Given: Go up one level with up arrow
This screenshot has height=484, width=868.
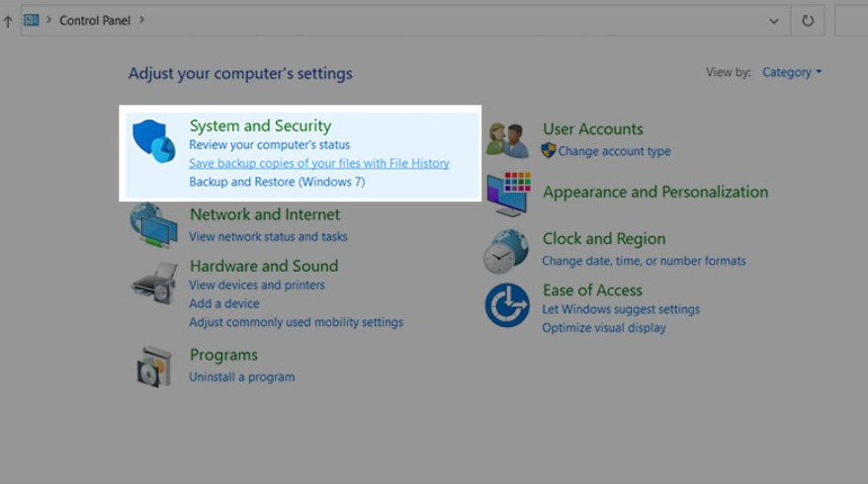Looking at the screenshot, I should tap(8, 21).
